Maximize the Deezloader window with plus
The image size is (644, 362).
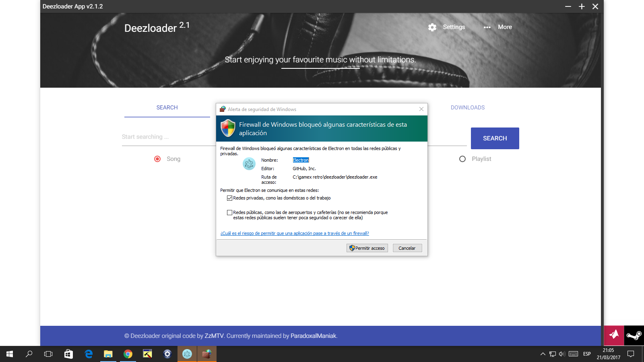582,6
